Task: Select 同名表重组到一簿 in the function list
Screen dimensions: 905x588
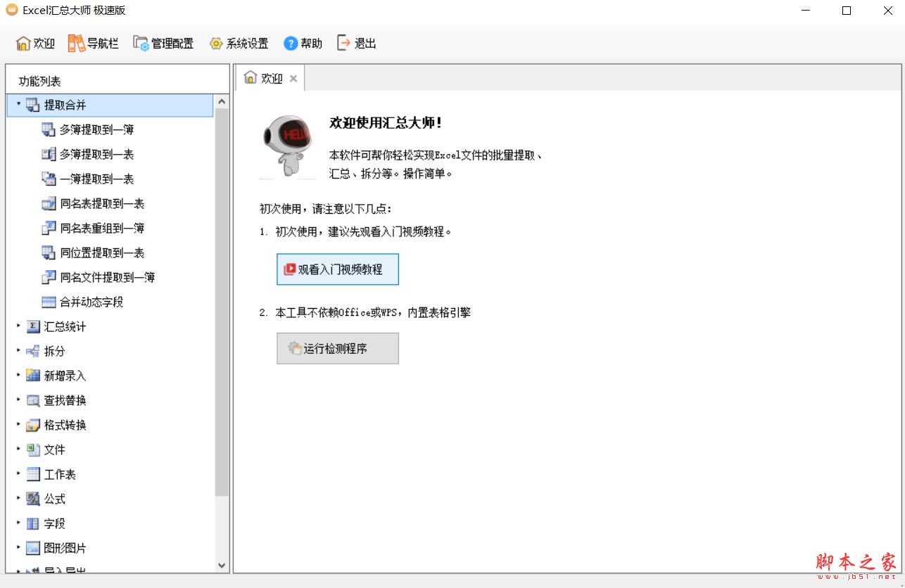Action: click(103, 228)
